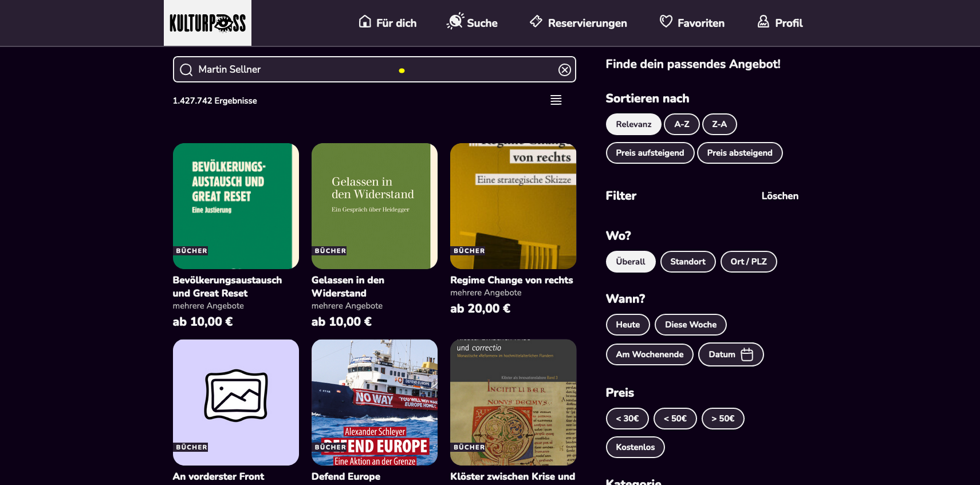
Task: Sort results A-Z
Action: 682,124
